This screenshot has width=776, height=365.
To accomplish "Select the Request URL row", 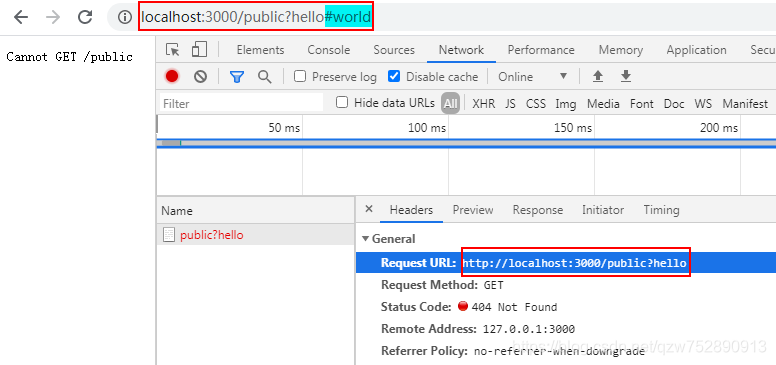I will (566, 263).
